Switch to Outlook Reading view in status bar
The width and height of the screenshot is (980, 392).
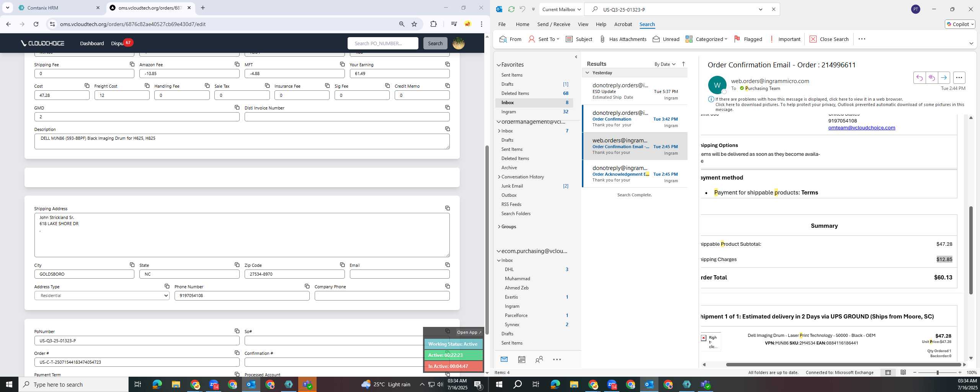903,372
